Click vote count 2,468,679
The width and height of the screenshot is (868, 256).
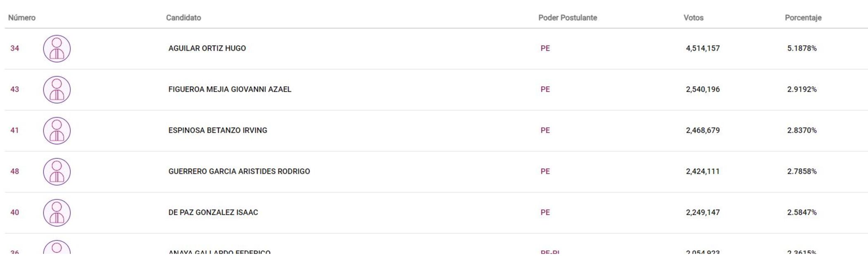click(702, 130)
